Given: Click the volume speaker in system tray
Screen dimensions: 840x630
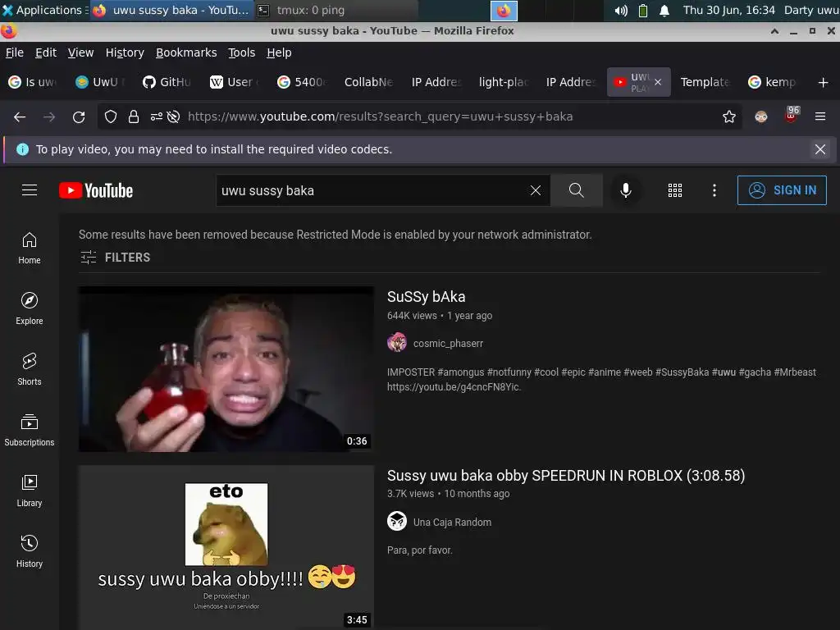Looking at the screenshot, I should pyautogui.click(x=621, y=10).
